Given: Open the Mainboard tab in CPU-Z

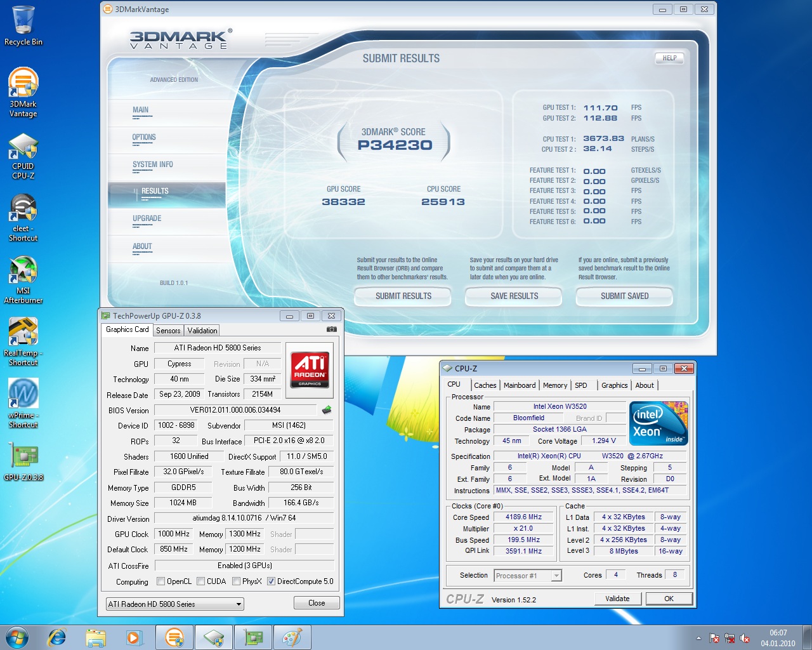Looking at the screenshot, I should coord(520,385).
